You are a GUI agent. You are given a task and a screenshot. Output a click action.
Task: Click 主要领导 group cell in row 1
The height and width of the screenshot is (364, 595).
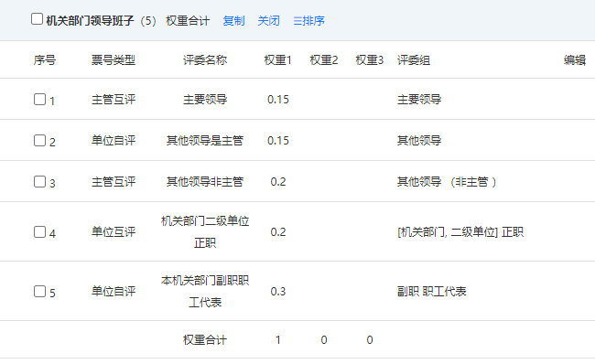419,100
